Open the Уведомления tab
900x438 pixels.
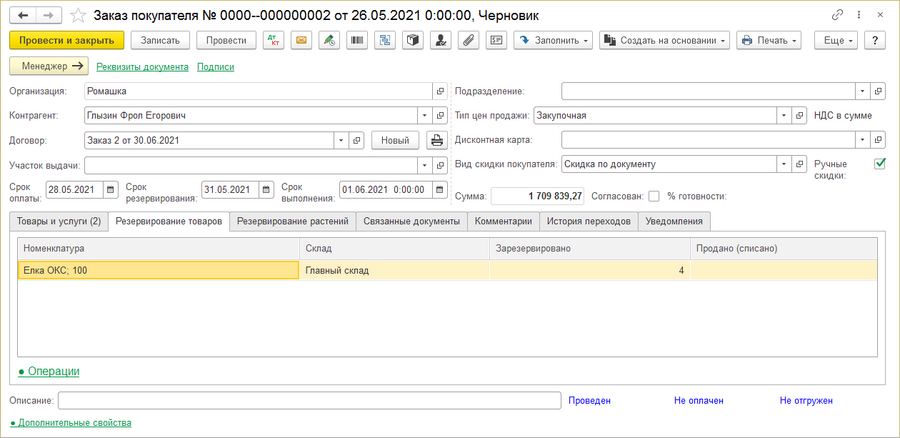tap(674, 222)
